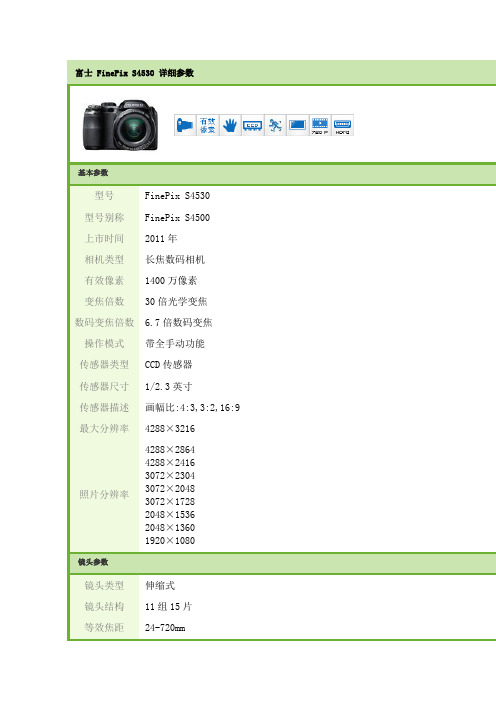Click the 镜头类型 row label
This screenshot has height=702, width=496.
point(104,586)
